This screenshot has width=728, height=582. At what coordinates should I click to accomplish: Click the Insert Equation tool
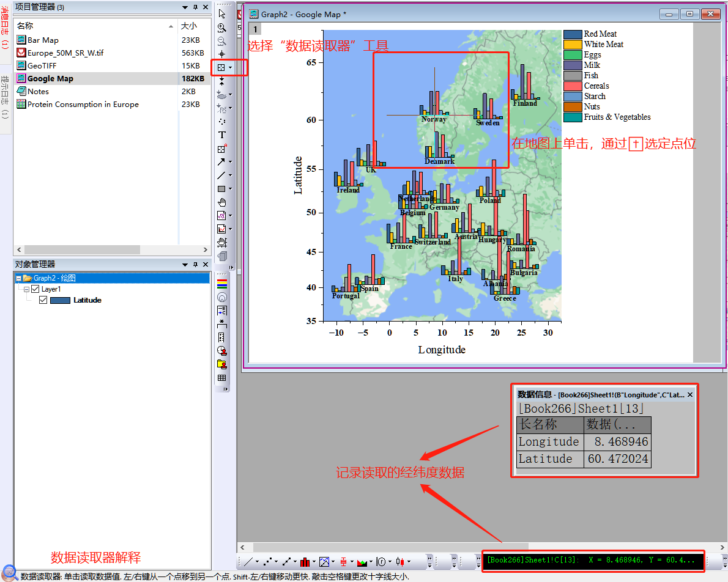click(221, 216)
